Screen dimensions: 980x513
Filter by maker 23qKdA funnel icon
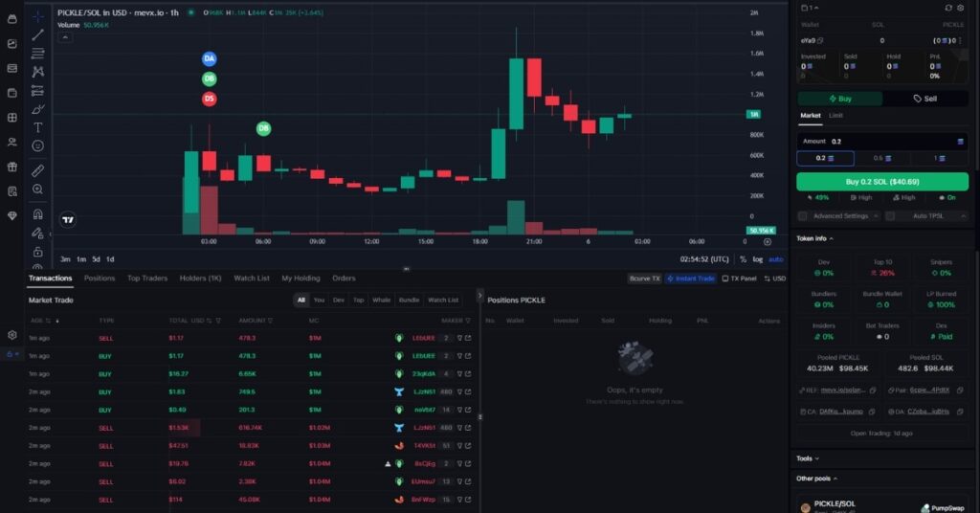pyautogui.click(x=459, y=373)
